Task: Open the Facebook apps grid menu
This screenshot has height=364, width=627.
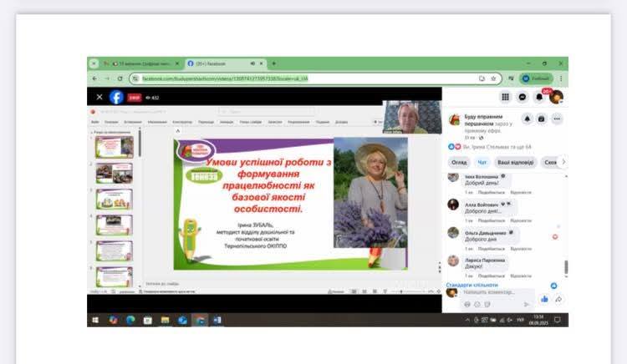Action: click(x=506, y=97)
